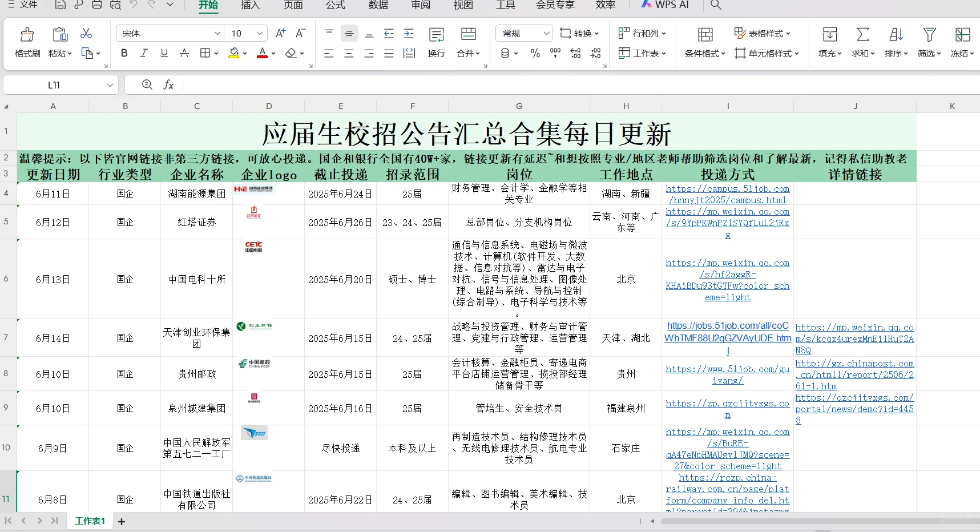
Task: Switch to the 审阅 Review tab
Action: [421, 5]
